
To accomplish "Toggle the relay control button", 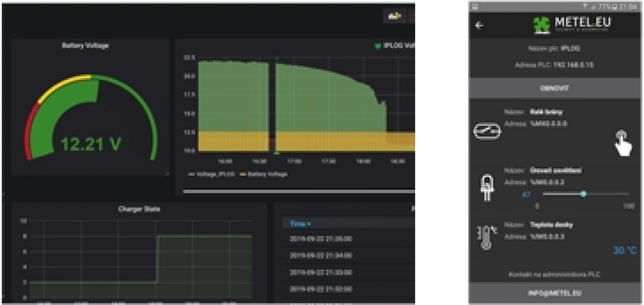I will [621, 136].
